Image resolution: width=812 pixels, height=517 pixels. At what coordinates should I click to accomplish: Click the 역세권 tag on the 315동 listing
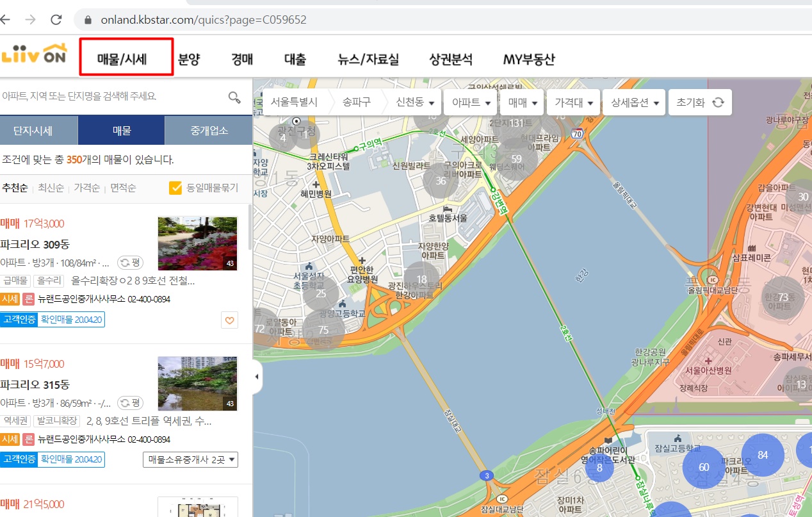[x=15, y=421]
